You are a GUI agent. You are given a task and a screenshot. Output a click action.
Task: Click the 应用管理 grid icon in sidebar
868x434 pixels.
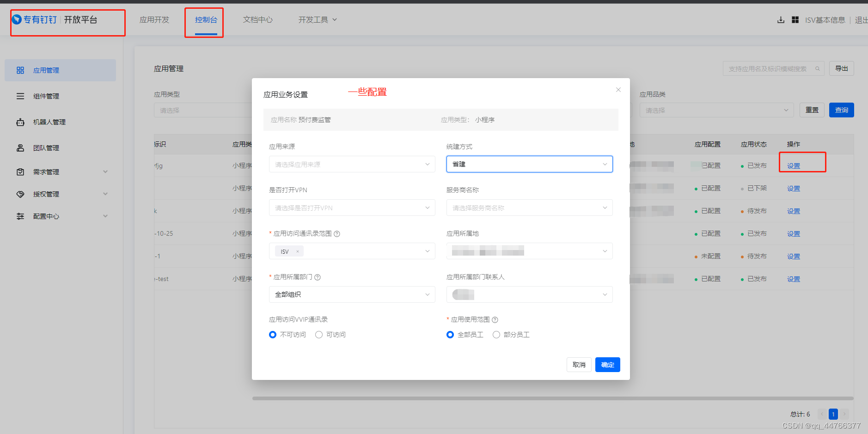point(20,70)
